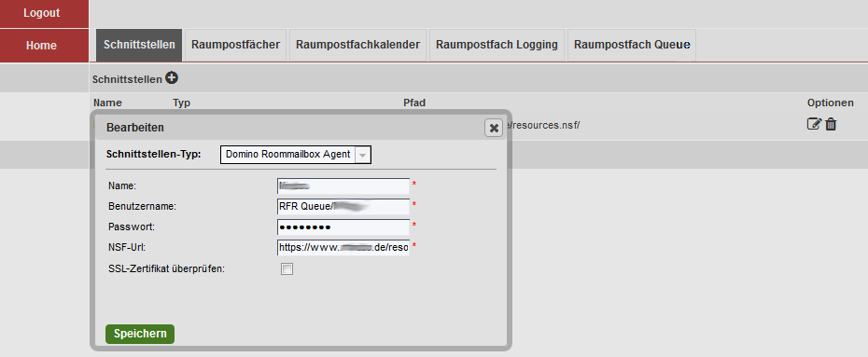Click into the Benutzername field

point(343,207)
